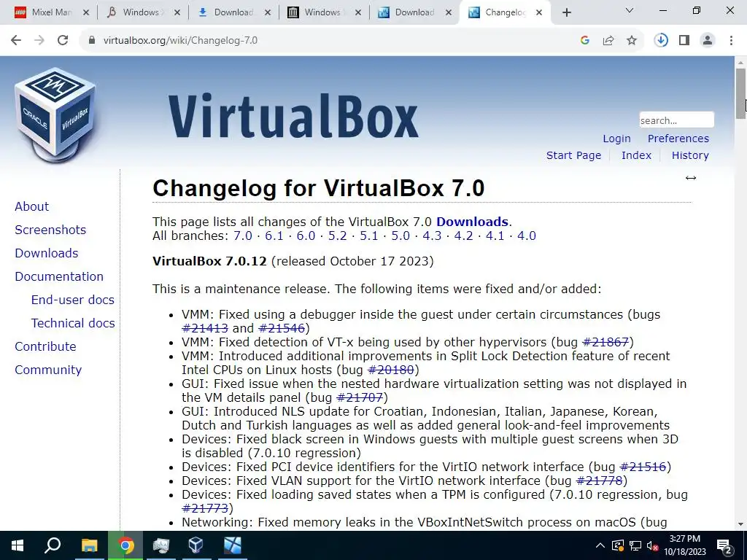This screenshot has width=747, height=560.
Task: Click the browser back arrow
Action: click(16, 41)
